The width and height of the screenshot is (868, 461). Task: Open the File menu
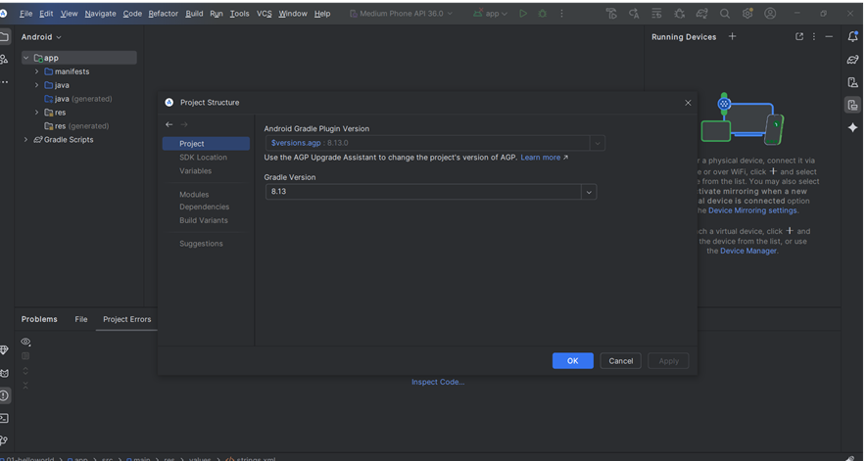(x=26, y=14)
